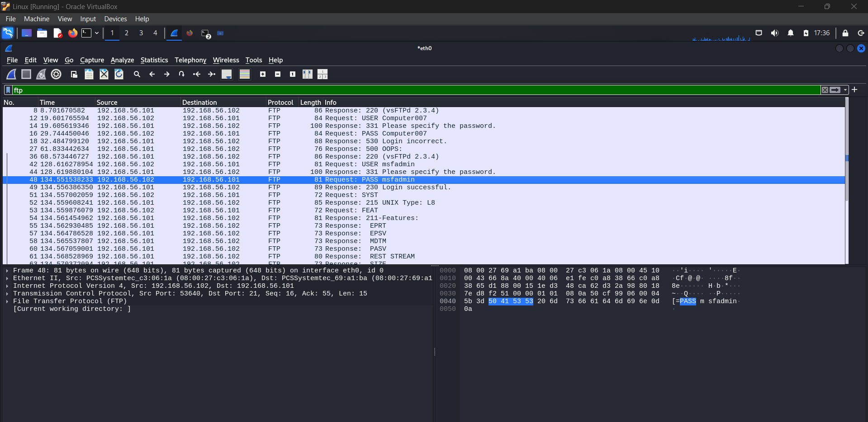Open Find a packet magnifier
868x422 pixels.
[x=137, y=74]
